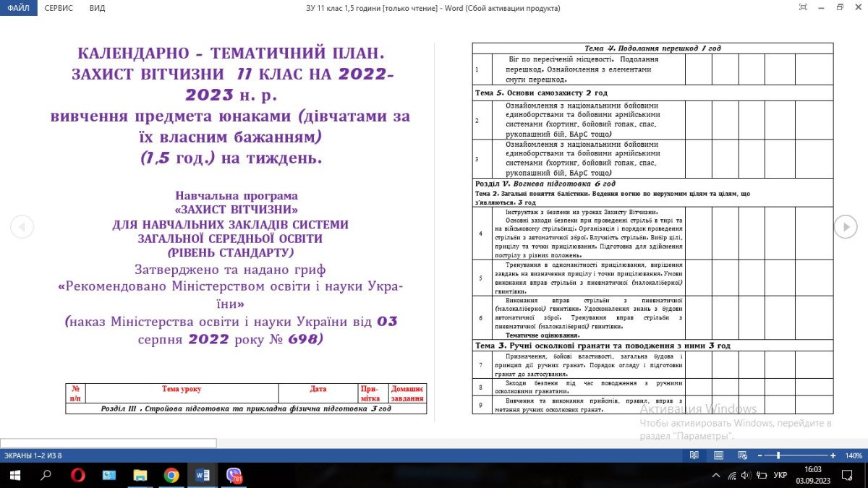Screen dimensions: 868x488
Task: Click zoom in plus button
Action: [x=833, y=455]
